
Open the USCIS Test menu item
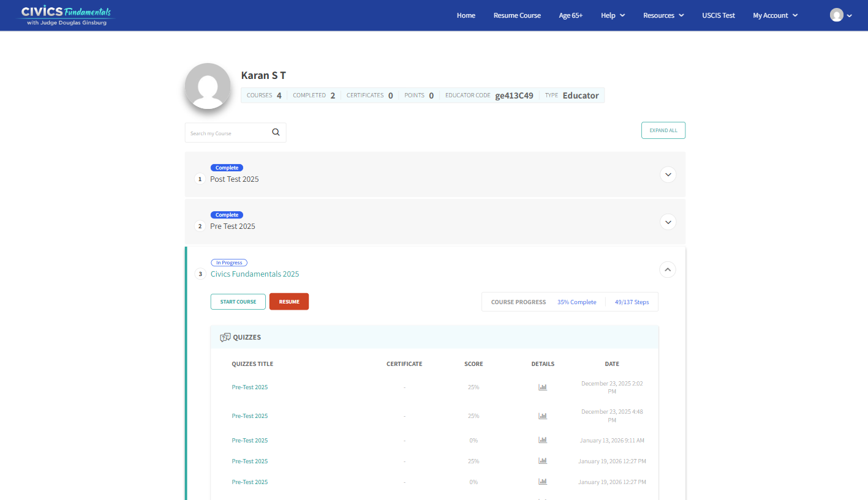tap(718, 15)
